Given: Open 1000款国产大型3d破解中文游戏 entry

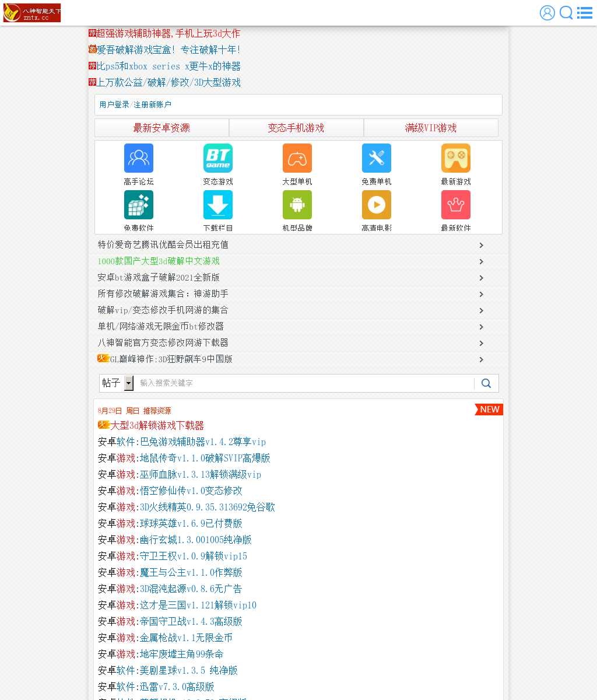Looking at the screenshot, I should pyautogui.click(x=159, y=261).
